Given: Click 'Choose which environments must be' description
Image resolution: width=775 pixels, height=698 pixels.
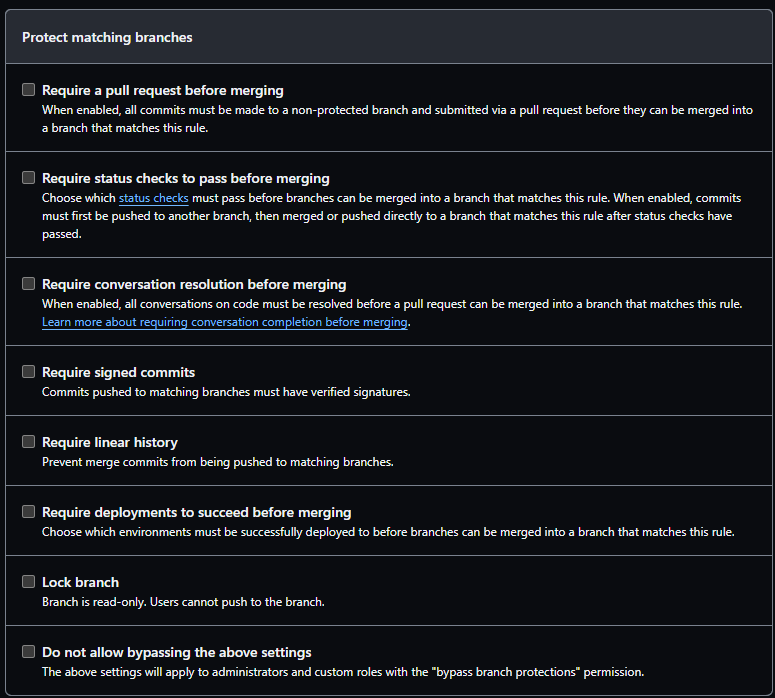Looking at the screenshot, I should pos(388,532).
